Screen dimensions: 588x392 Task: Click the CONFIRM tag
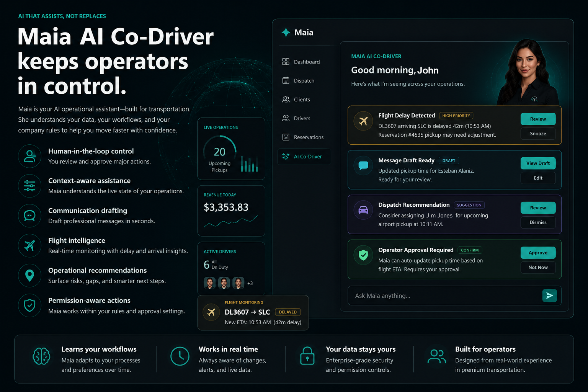point(470,250)
